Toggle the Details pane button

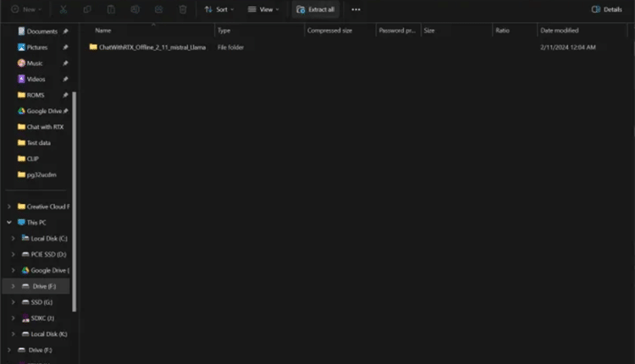606,9
